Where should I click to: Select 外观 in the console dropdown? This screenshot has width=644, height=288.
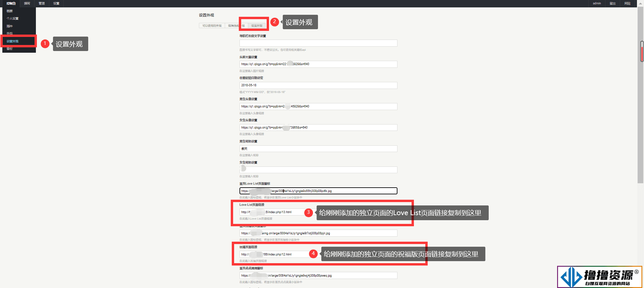(x=19, y=34)
